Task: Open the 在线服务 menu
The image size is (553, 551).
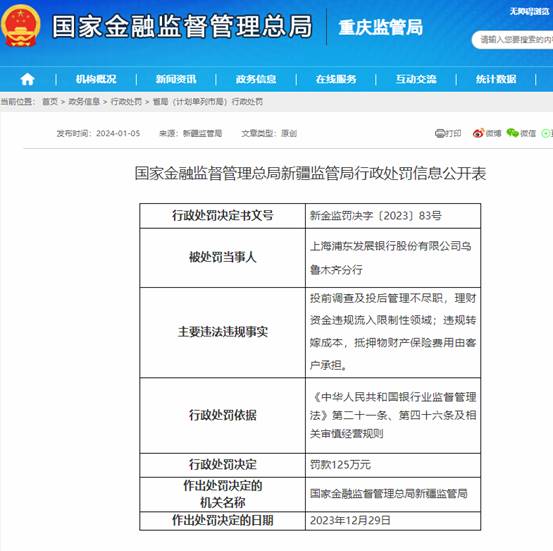Action: click(336, 79)
